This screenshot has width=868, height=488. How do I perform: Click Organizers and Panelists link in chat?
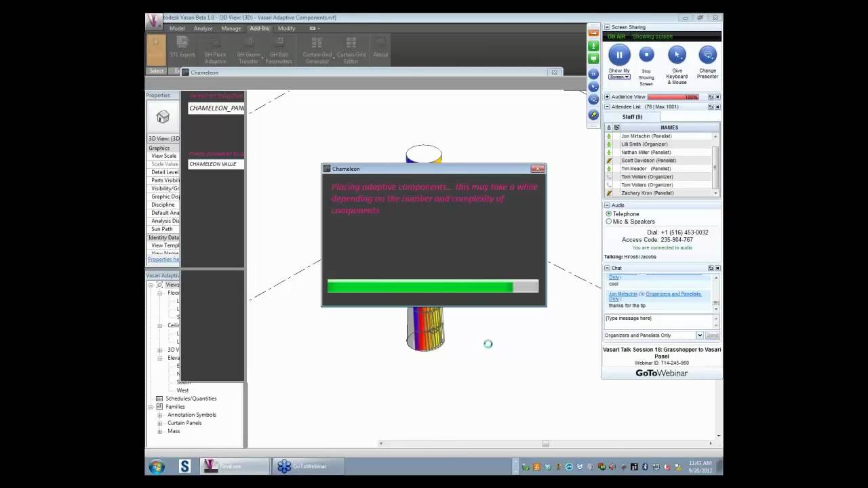[x=655, y=296]
